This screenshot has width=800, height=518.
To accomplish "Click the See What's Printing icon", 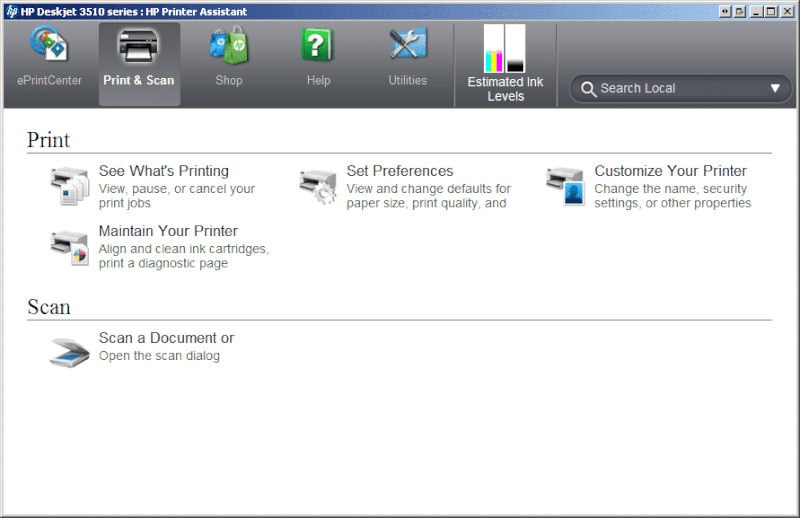I will (70, 187).
